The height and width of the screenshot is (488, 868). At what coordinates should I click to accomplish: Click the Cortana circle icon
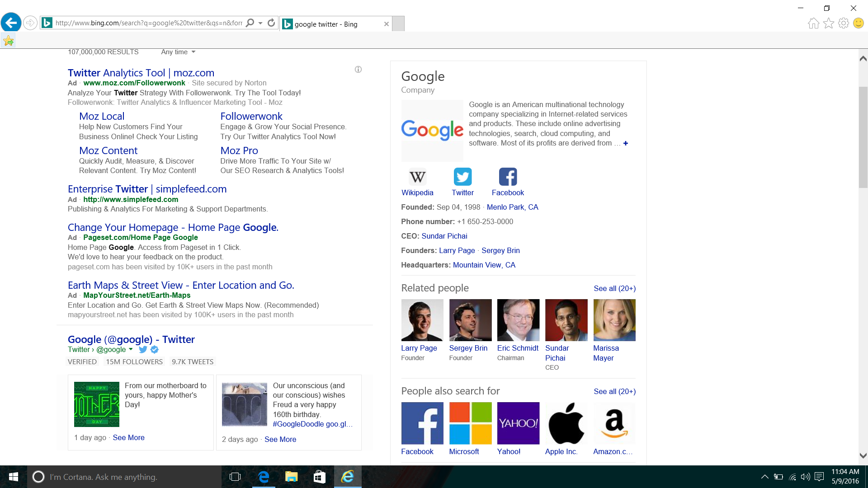38,477
